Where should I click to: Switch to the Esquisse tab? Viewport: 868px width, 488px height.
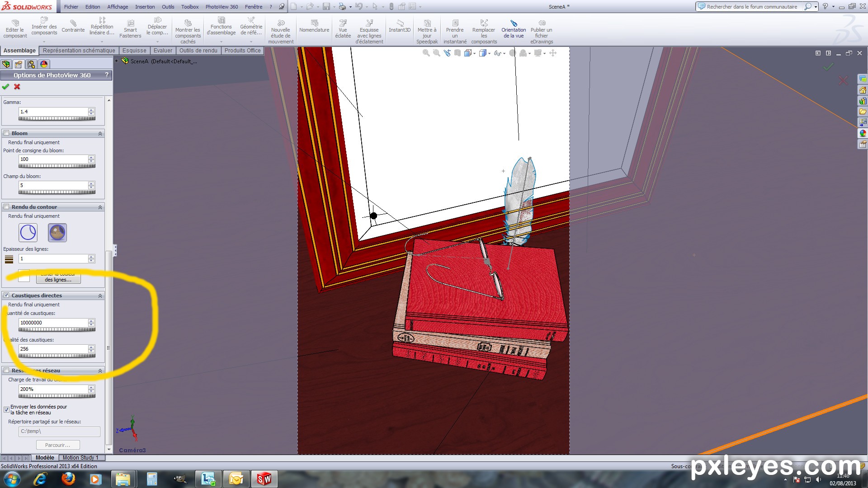click(134, 51)
